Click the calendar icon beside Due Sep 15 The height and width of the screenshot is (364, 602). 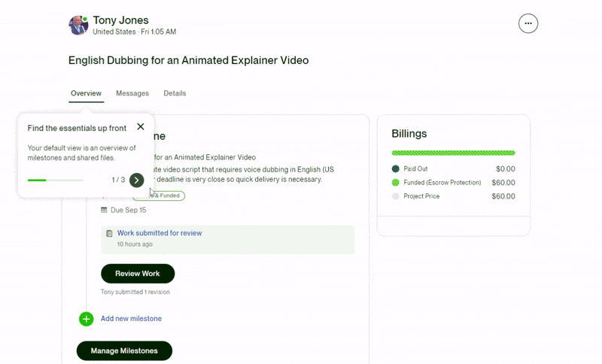[x=104, y=210]
